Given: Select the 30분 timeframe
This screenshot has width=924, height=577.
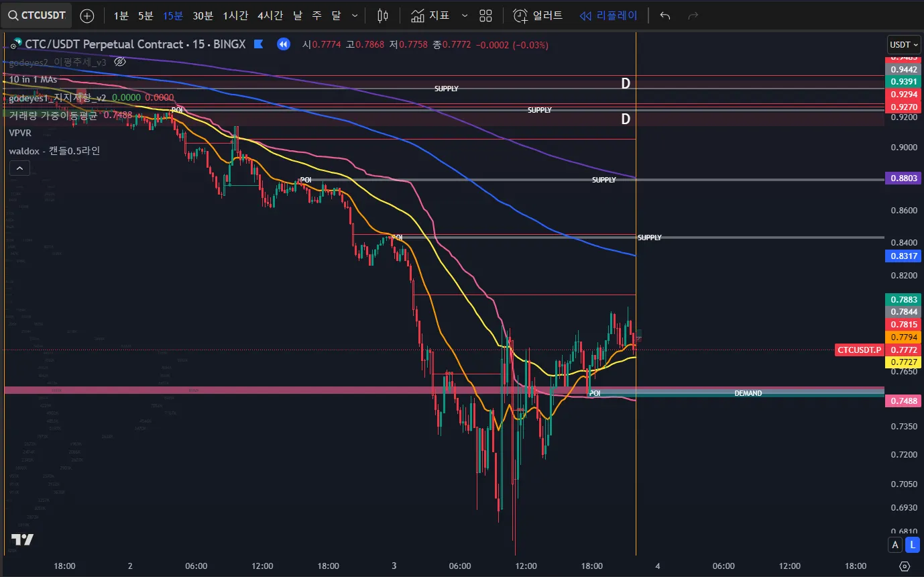Looking at the screenshot, I should point(203,15).
